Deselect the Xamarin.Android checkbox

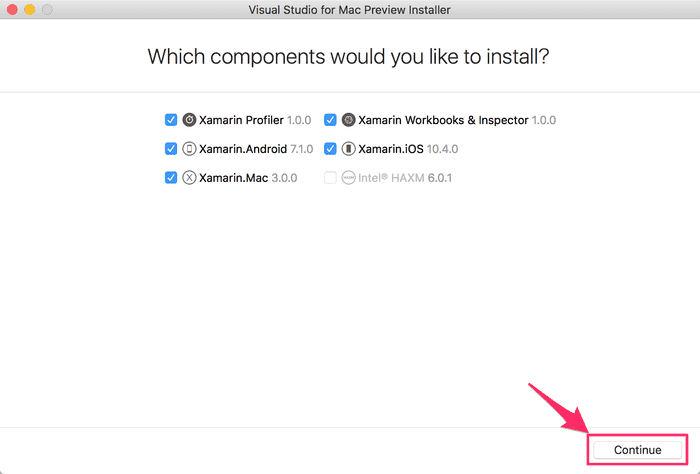(171, 149)
